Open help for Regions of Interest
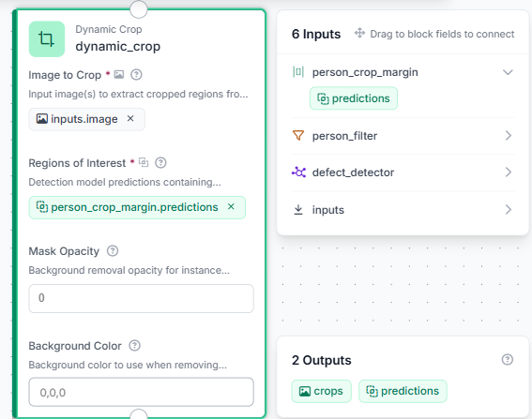The width and height of the screenshot is (532, 419). click(x=160, y=163)
